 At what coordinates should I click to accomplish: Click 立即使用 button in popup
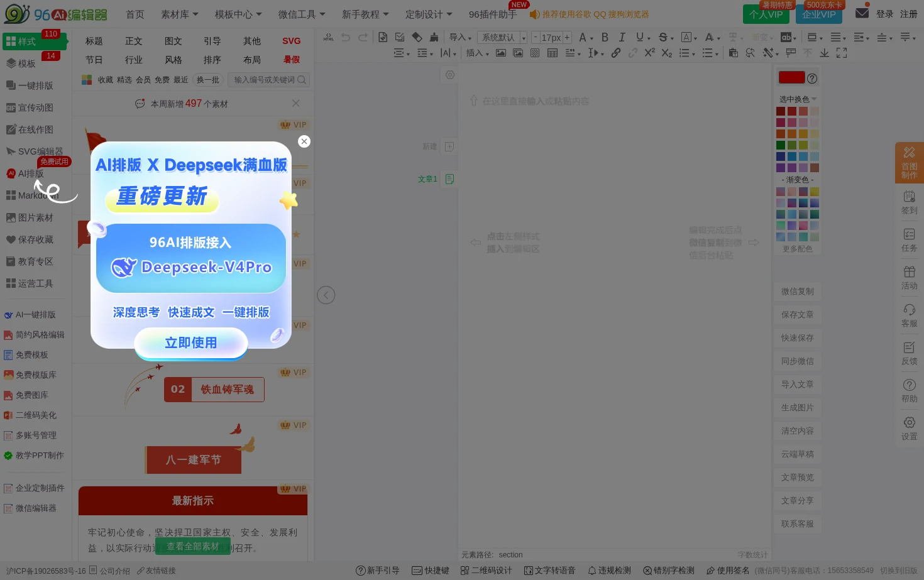(x=191, y=343)
